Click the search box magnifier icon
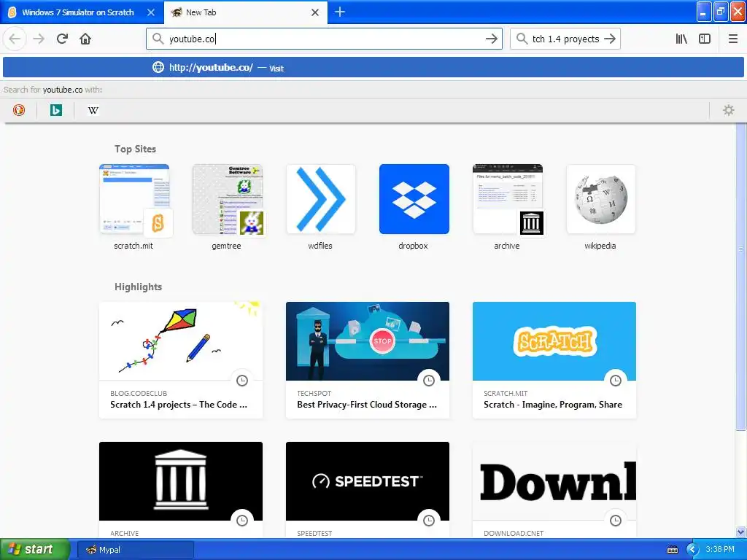The width and height of the screenshot is (747, 560). [x=522, y=39]
